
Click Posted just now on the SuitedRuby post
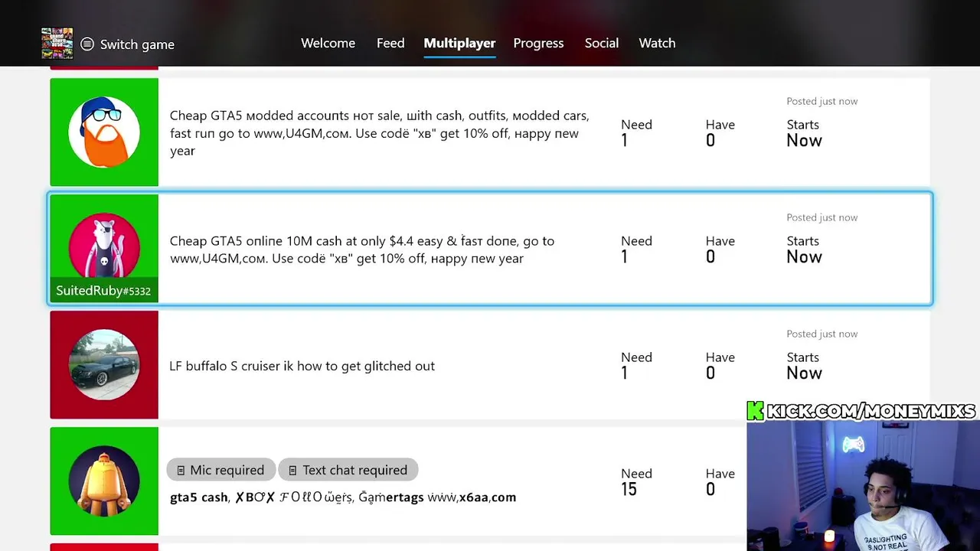(x=822, y=217)
